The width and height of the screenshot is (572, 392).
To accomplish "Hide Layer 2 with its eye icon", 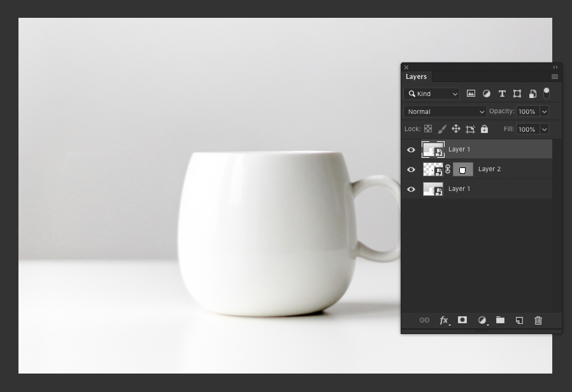I will [x=411, y=169].
